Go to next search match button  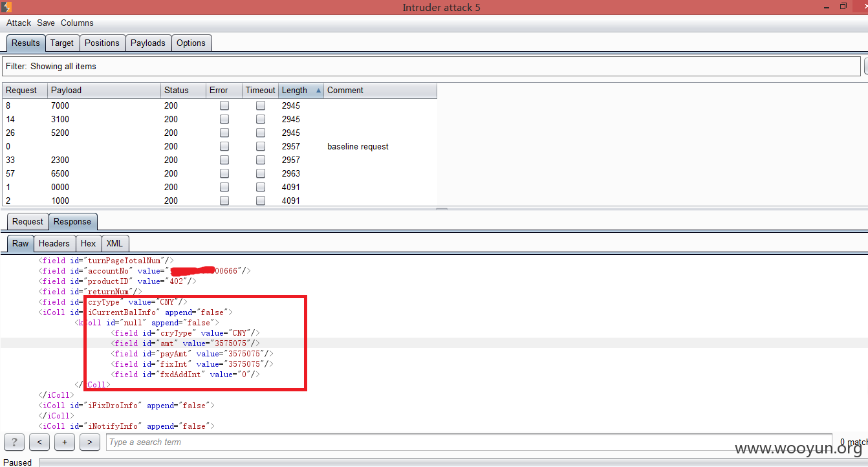[x=90, y=442]
